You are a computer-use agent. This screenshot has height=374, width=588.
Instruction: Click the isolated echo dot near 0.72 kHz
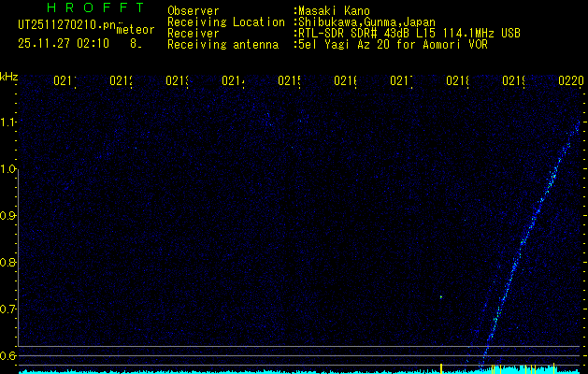(441, 297)
